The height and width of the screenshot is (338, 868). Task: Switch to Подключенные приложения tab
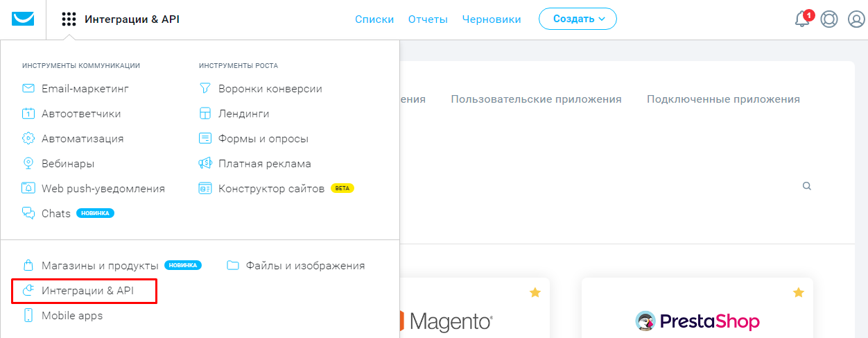point(723,99)
